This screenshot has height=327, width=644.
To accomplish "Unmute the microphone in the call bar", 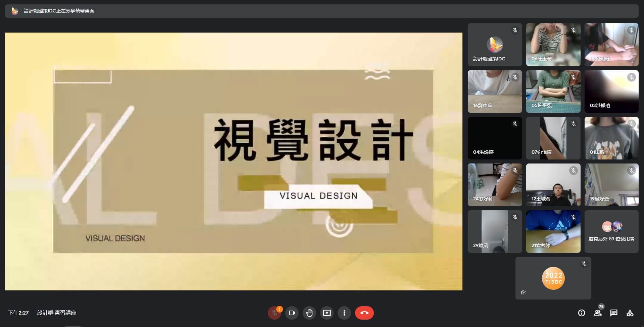I will 274,313.
